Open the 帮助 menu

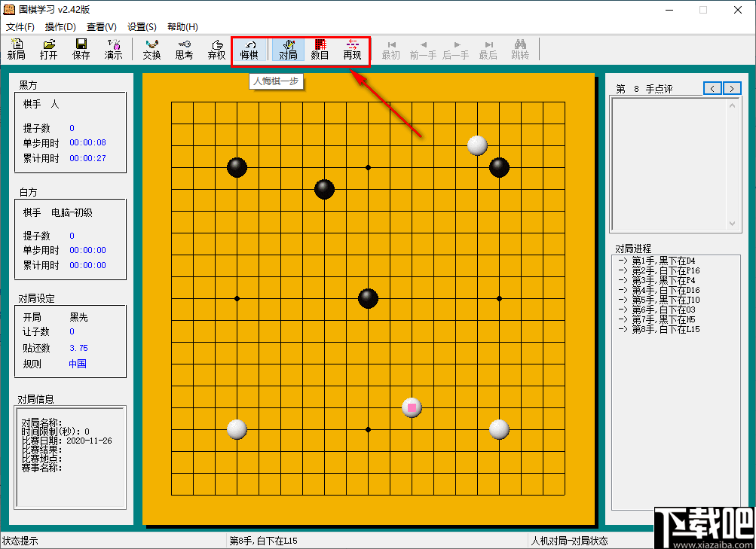click(x=181, y=26)
